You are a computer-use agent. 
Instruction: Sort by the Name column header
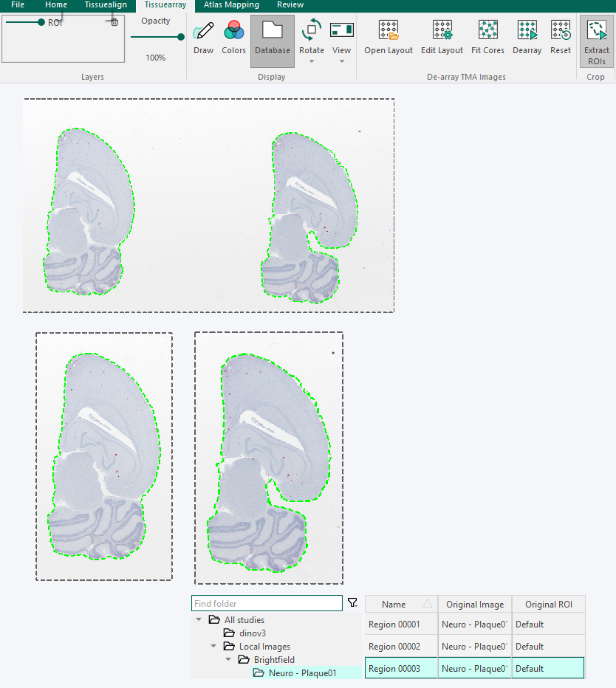tap(401, 604)
